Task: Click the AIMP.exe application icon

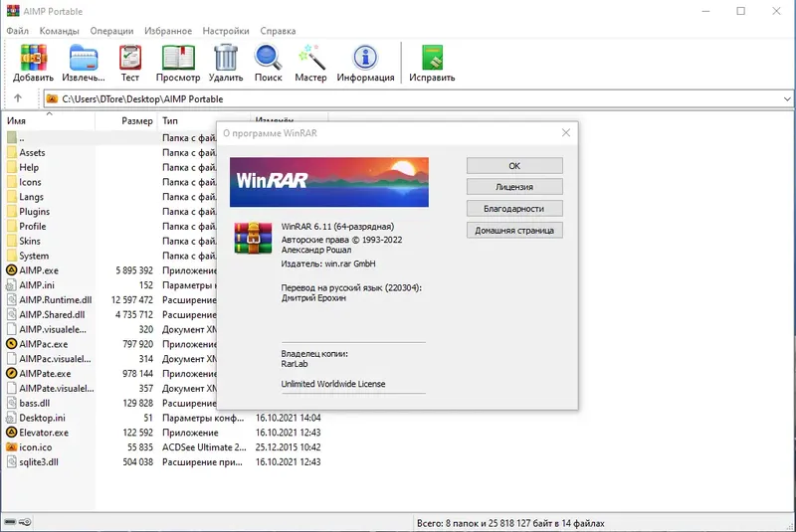Action: coord(11,270)
